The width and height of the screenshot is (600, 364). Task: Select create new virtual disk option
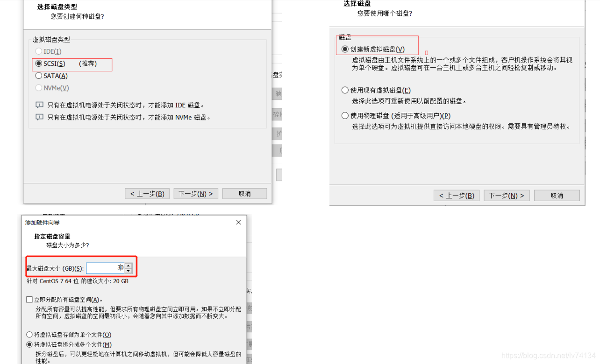(345, 49)
